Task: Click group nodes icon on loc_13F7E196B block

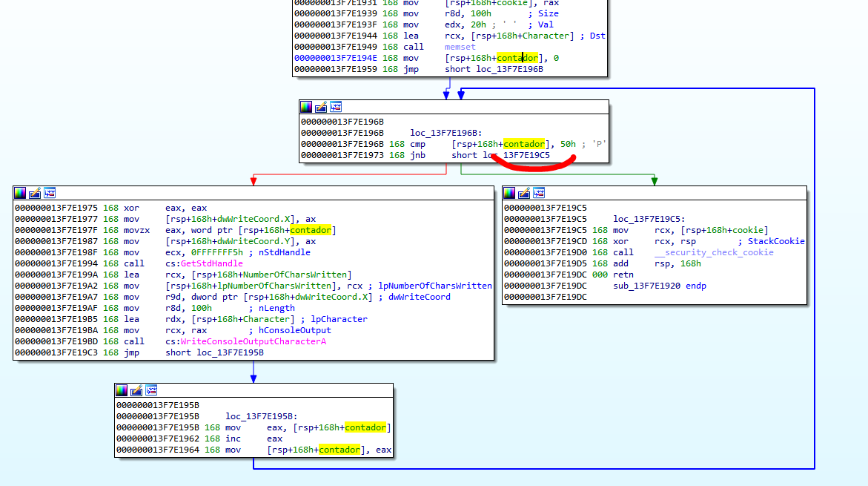Action: [x=336, y=107]
